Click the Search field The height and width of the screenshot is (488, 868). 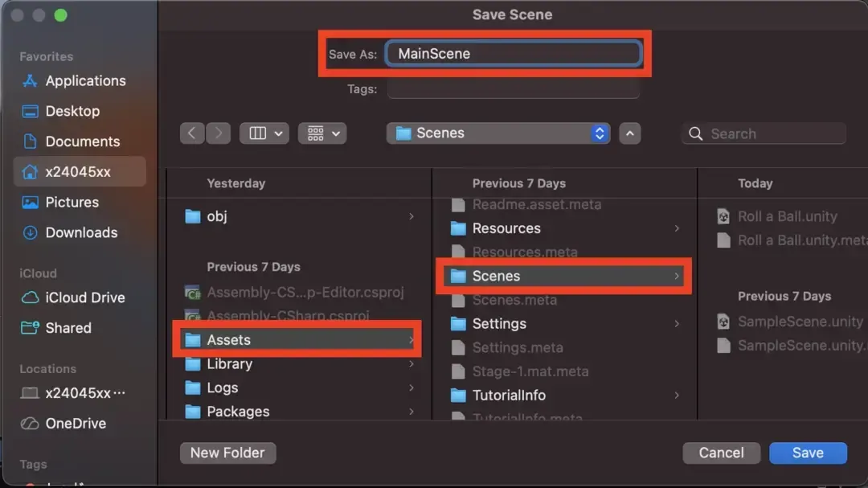click(772, 134)
